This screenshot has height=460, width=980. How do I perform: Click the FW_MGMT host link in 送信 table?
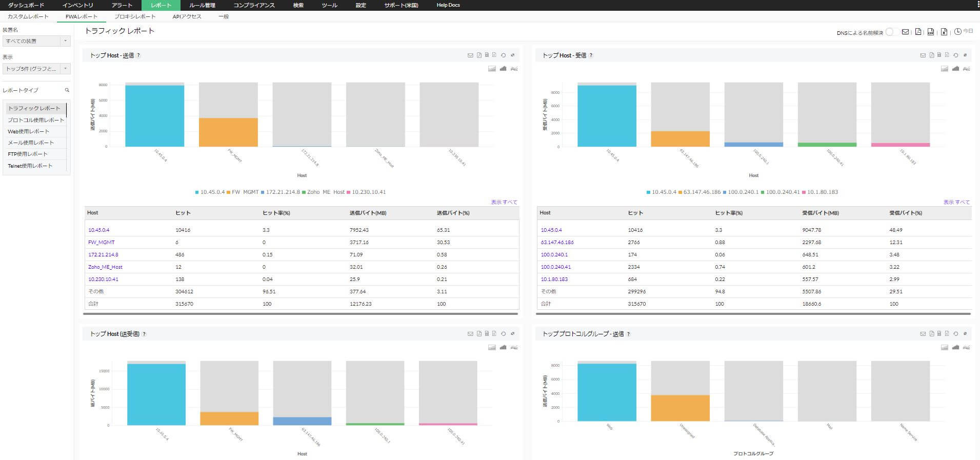pos(101,243)
